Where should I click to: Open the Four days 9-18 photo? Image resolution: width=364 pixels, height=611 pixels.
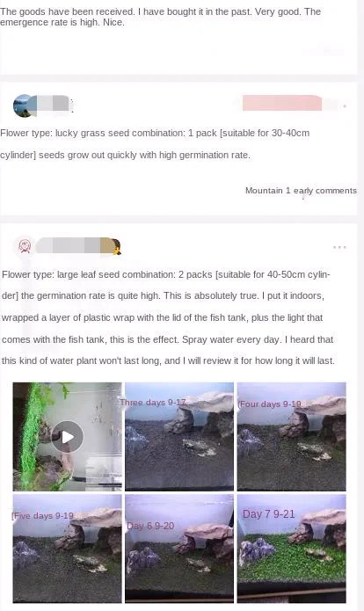click(x=292, y=436)
